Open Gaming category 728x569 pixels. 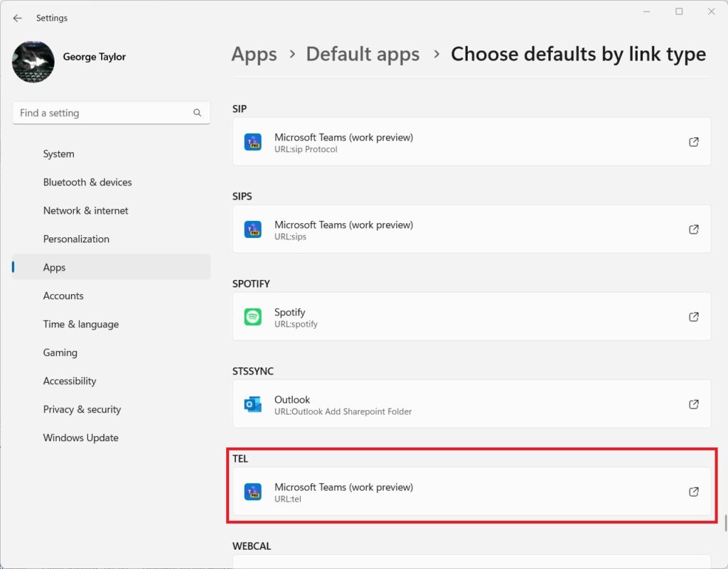111,352
